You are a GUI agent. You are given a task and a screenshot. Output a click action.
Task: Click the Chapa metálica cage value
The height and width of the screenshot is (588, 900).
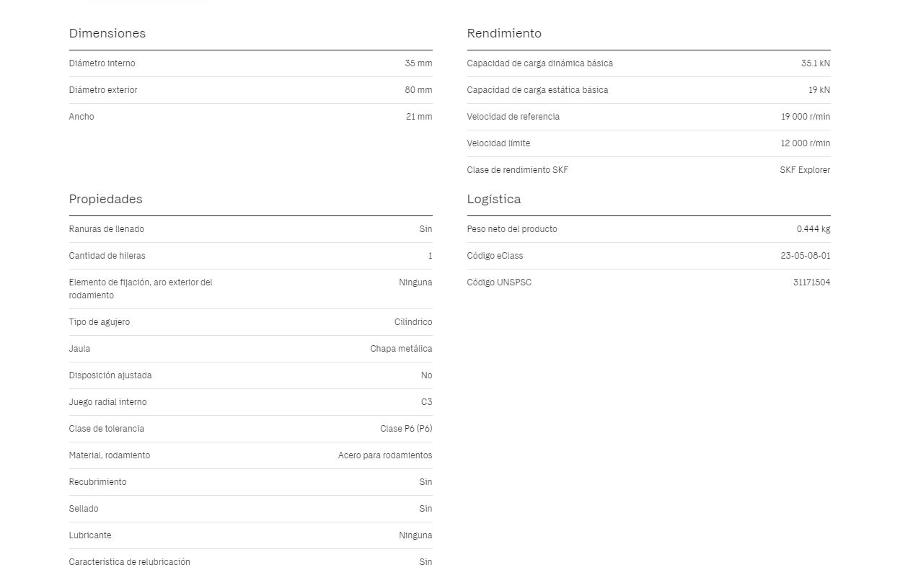pos(401,349)
